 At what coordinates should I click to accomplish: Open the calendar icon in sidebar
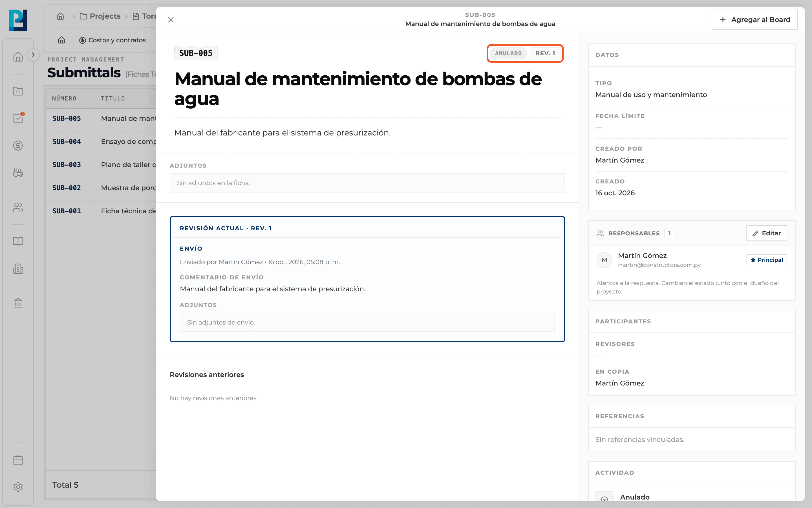point(18,460)
